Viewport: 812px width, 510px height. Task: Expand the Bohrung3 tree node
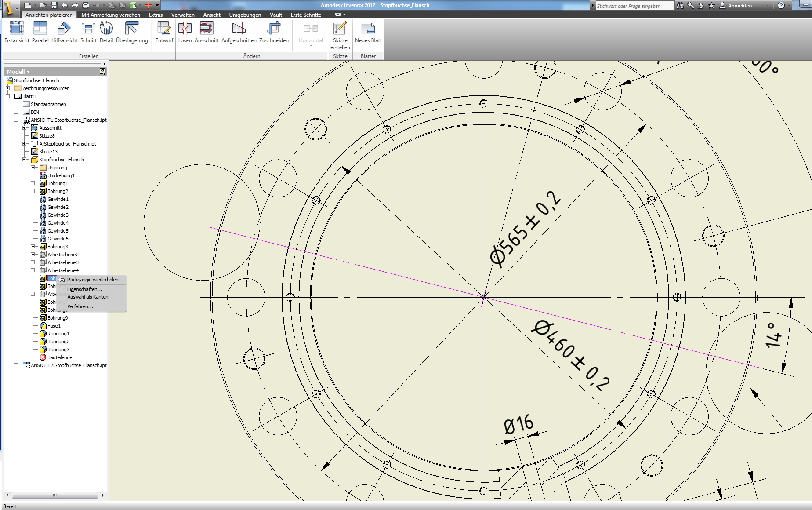33,247
